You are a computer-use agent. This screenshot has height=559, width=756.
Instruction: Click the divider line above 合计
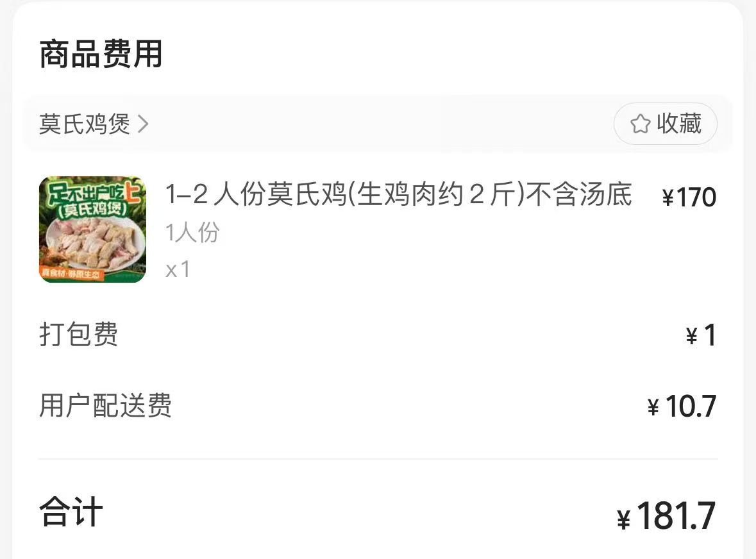point(378,459)
